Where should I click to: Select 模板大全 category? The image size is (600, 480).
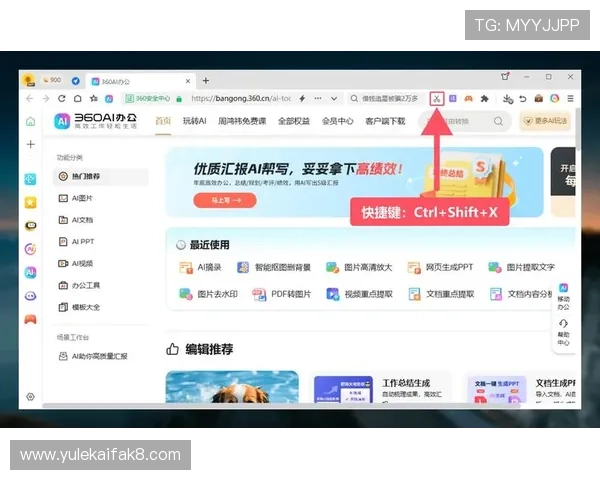pos(79,307)
